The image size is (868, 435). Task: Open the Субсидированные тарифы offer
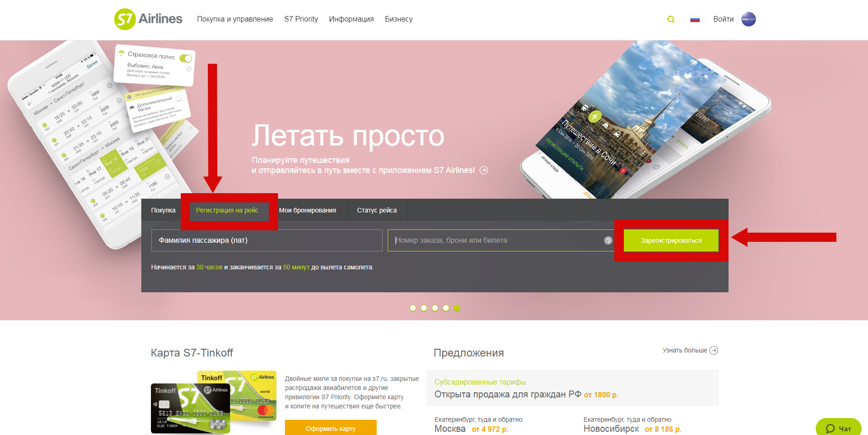[x=480, y=382]
